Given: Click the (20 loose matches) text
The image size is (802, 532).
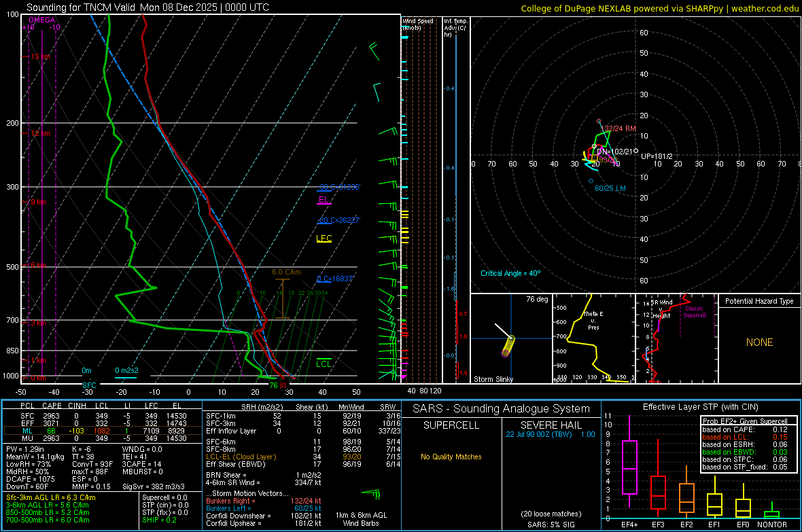Looking at the screenshot, I should [x=551, y=514].
